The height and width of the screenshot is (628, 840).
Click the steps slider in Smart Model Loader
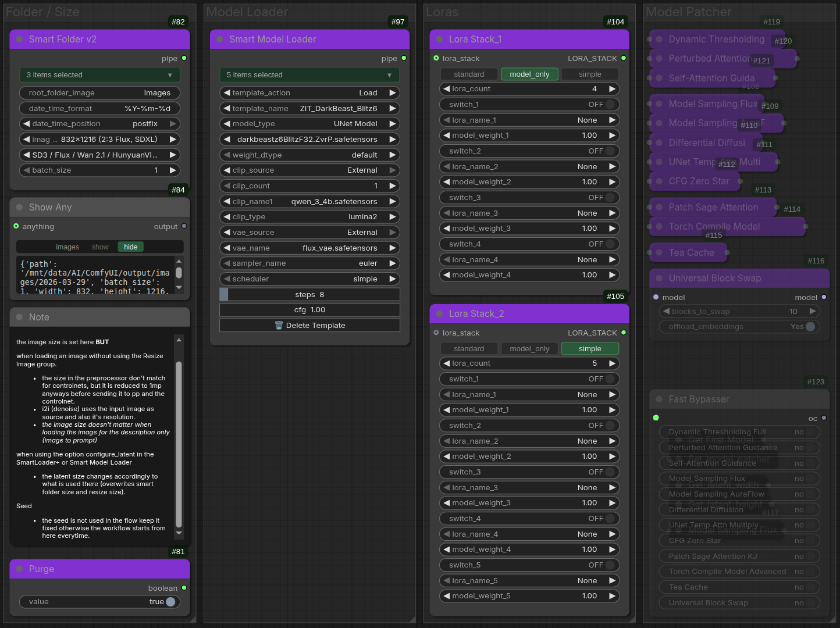coord(309,295)
